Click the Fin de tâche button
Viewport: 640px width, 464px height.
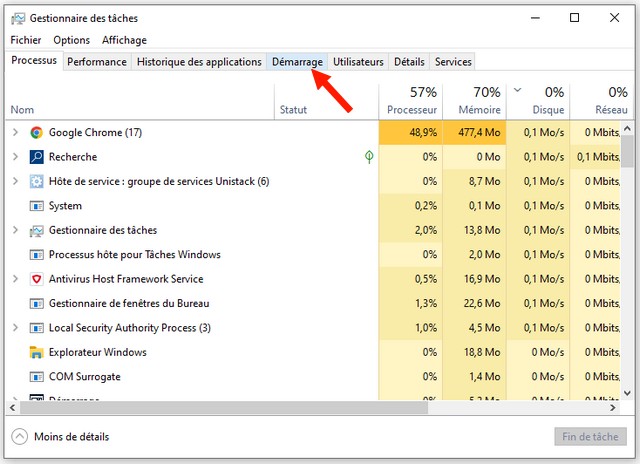[590, 437]
